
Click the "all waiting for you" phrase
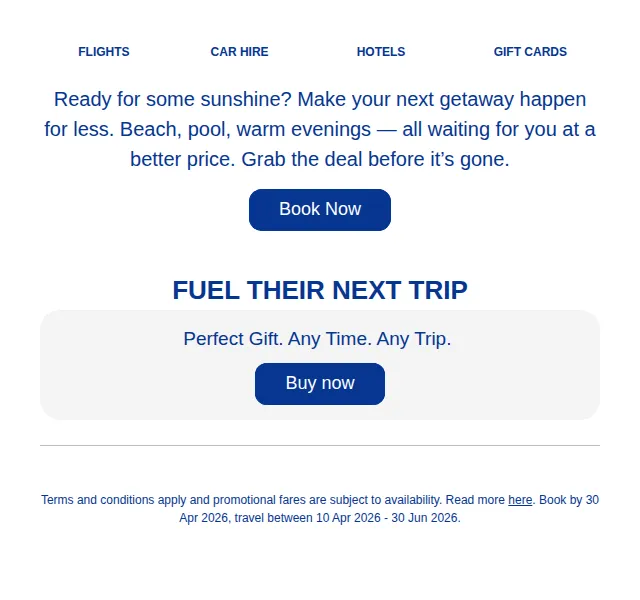(x=479, y=129)
